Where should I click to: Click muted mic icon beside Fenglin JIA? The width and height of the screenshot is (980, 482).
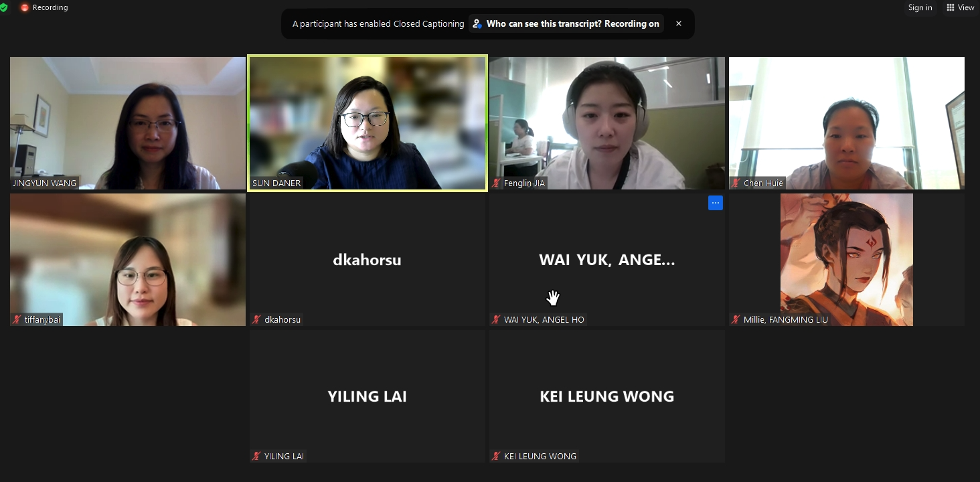[497, 183]
